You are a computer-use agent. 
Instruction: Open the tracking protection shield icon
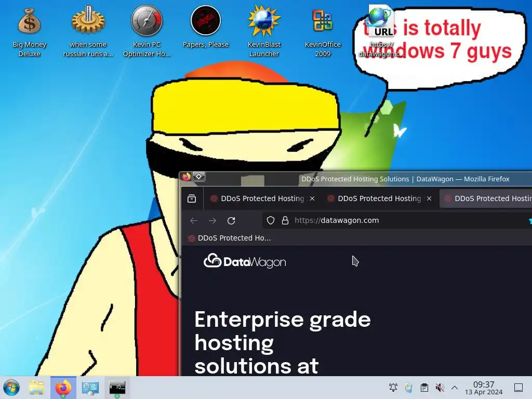[270, 220]
